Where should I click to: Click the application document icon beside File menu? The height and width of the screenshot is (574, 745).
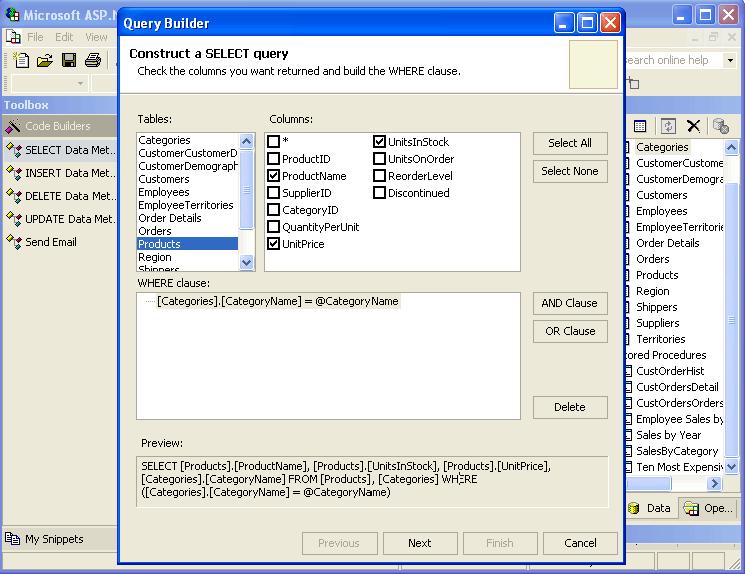pos(13,37)
